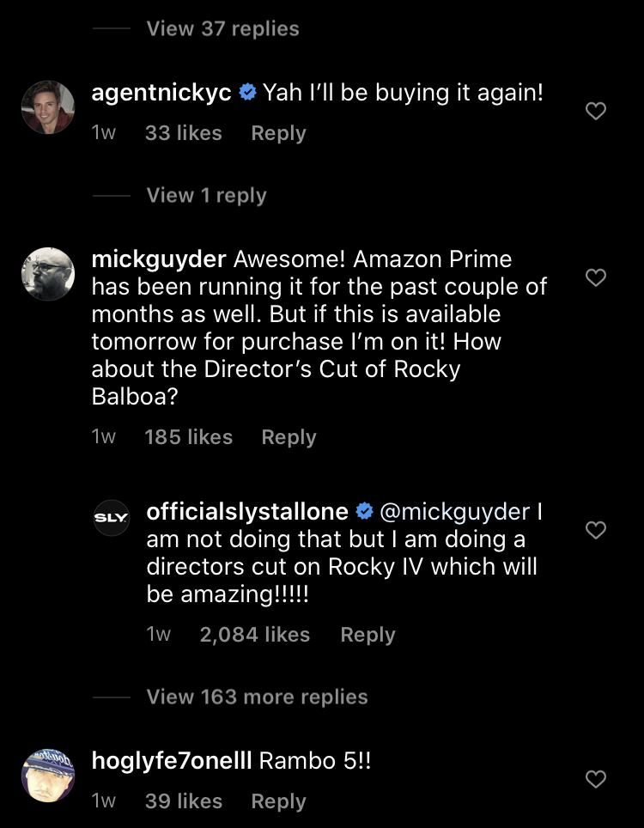Expand View 37 replies

222,28
